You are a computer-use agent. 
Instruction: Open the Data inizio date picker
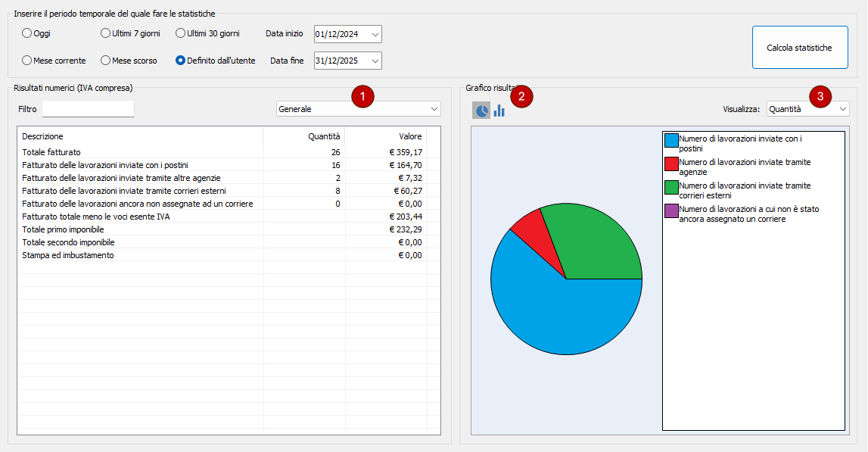click(375, 34)
